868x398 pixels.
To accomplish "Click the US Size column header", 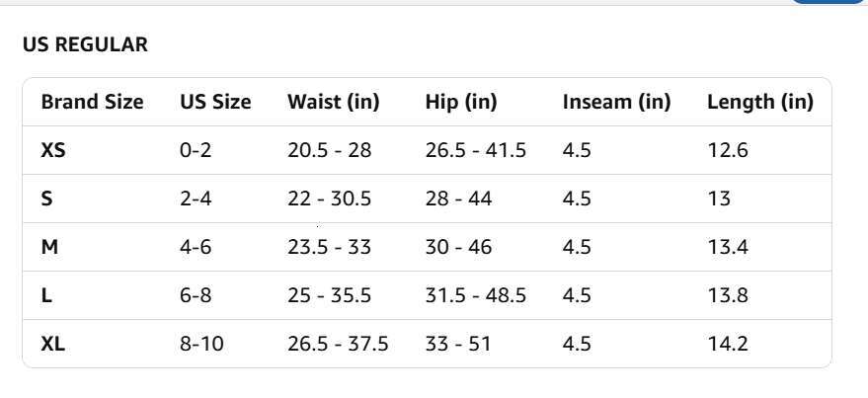I will point(215,102).
